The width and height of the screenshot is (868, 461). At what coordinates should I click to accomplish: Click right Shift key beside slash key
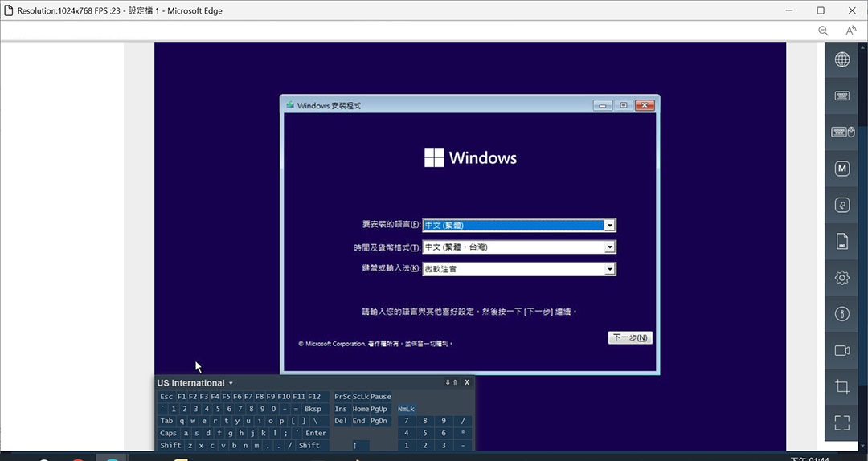pyautogui.click(x=312, y=446)
